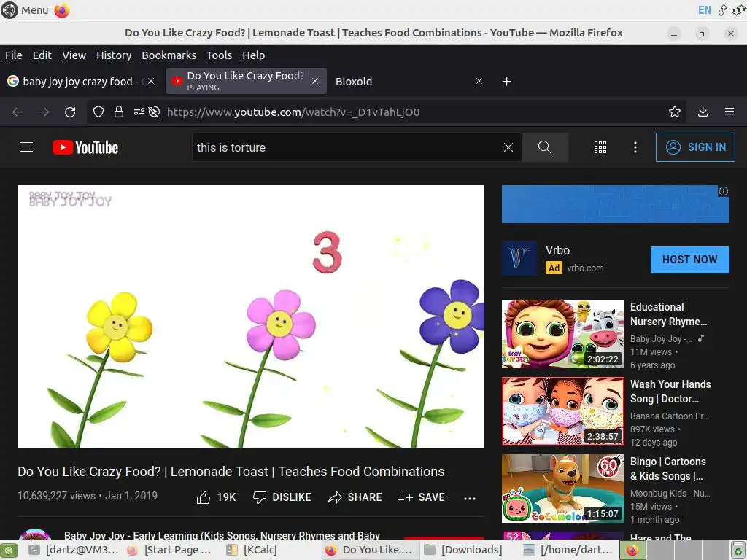Click Wash Your Hands Song title text

tap(670, 392)
